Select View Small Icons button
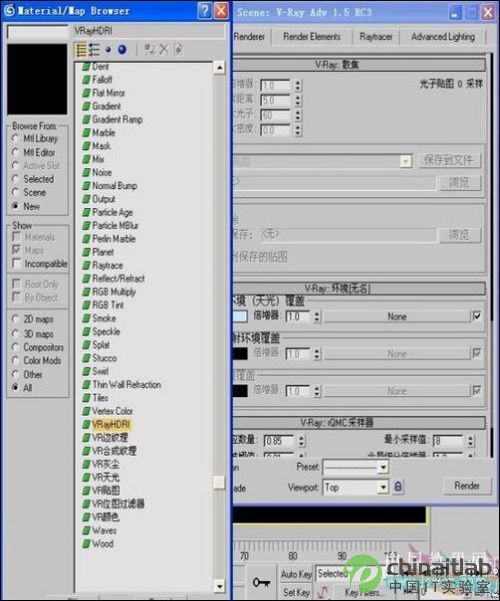500x601 pixels. pyautogui.click(x=108, y=49)
